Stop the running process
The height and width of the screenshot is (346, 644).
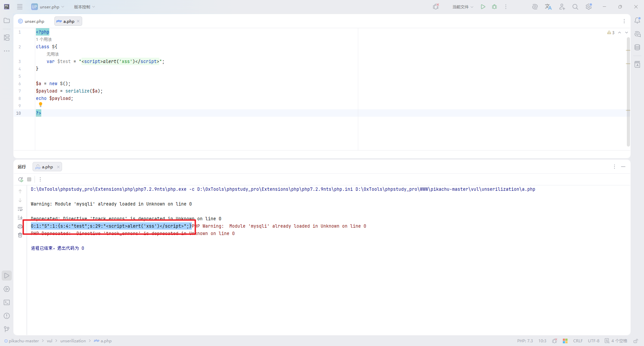[29, 179]
